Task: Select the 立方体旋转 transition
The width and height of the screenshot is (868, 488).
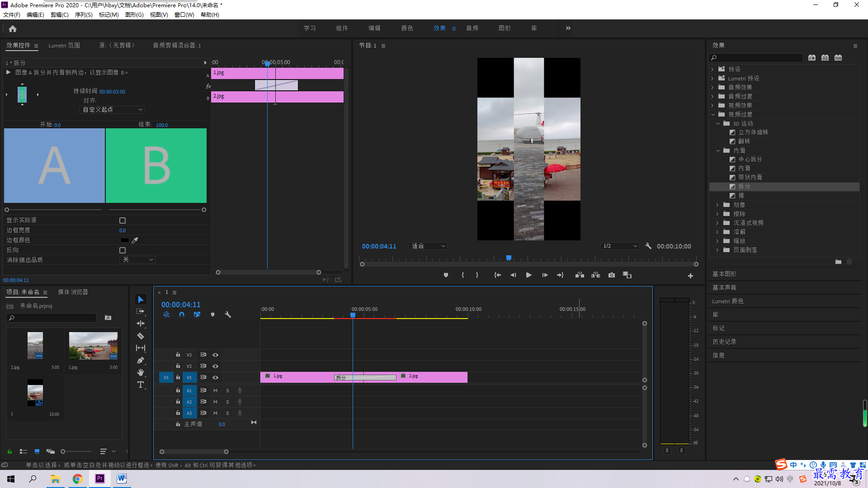Action: [753, 132]
